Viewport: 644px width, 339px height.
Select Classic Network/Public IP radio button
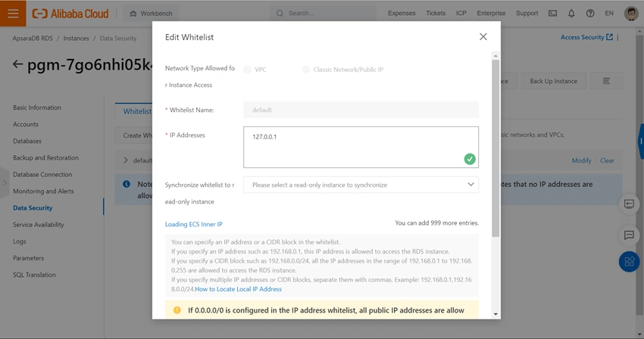click(x=305, y=70)
